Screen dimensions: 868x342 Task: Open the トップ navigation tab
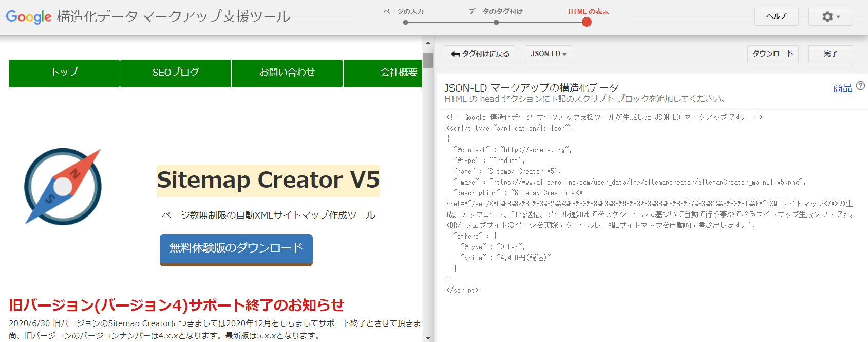64,74
